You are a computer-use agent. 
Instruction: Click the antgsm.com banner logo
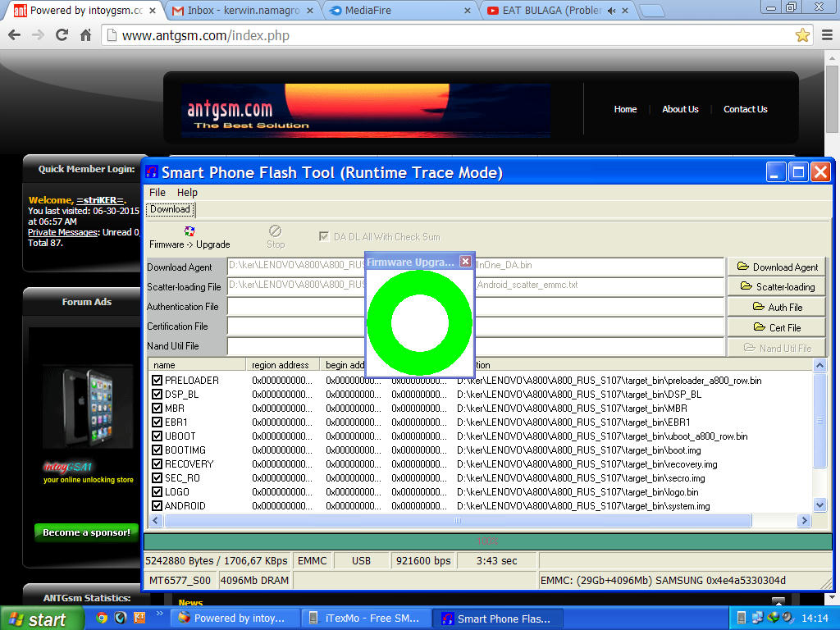366,111
